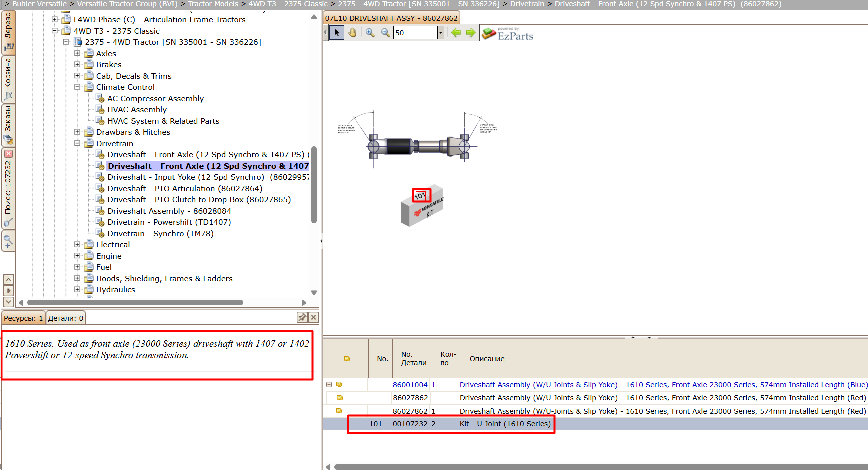Open part number 86001004 link

pyautogui.click(x=410, y=385)
